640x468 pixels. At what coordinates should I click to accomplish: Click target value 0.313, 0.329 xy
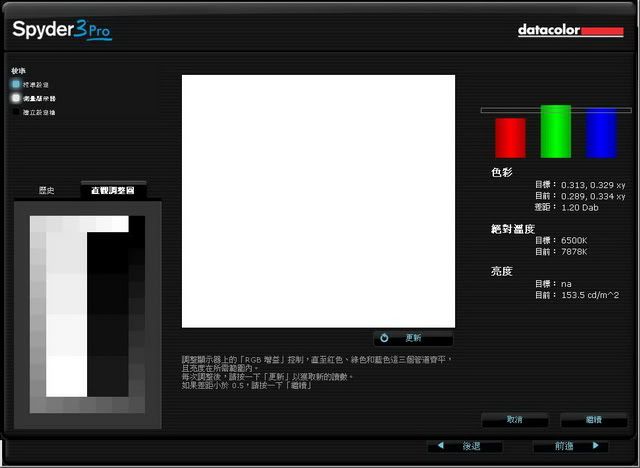pos(593,185)
